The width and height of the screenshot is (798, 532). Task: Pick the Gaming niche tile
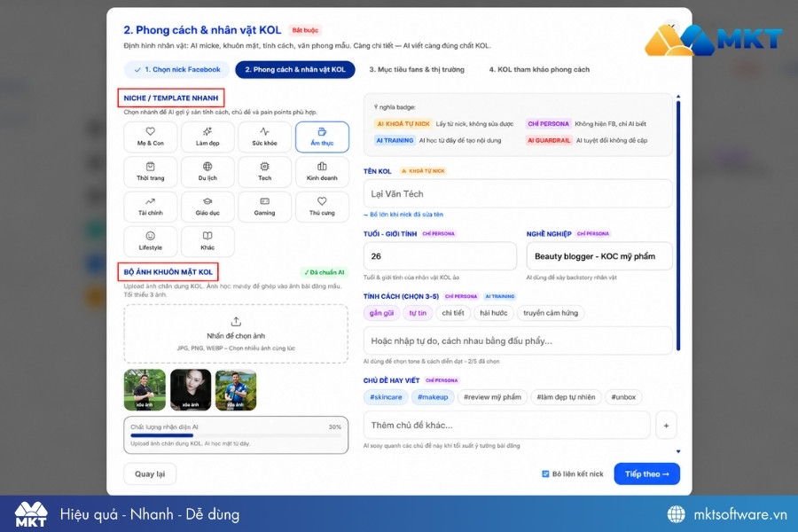point(264,207)
